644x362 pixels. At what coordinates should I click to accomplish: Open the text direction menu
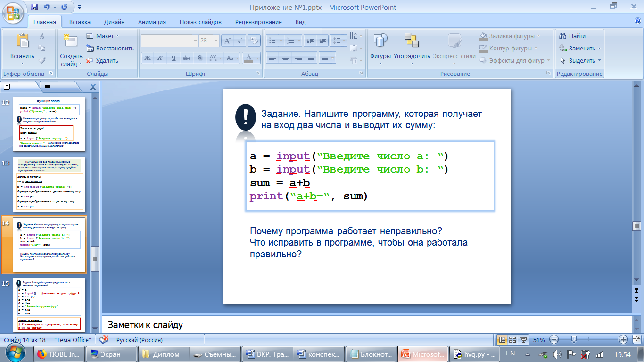[x=356, y=36]
